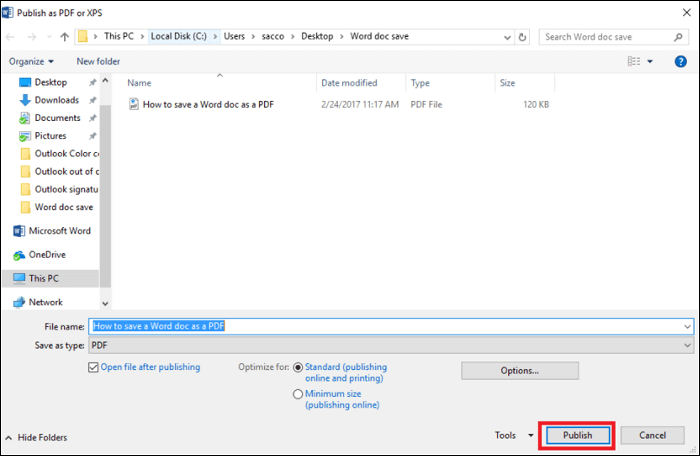Sort by Date modified column header
This screenshot has width=700, height=456.
(349, 83)
